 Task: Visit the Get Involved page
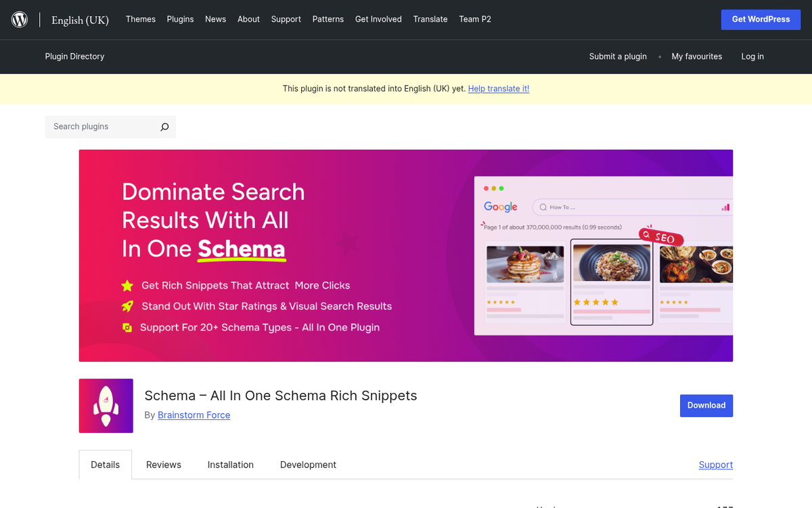point(378,19)
